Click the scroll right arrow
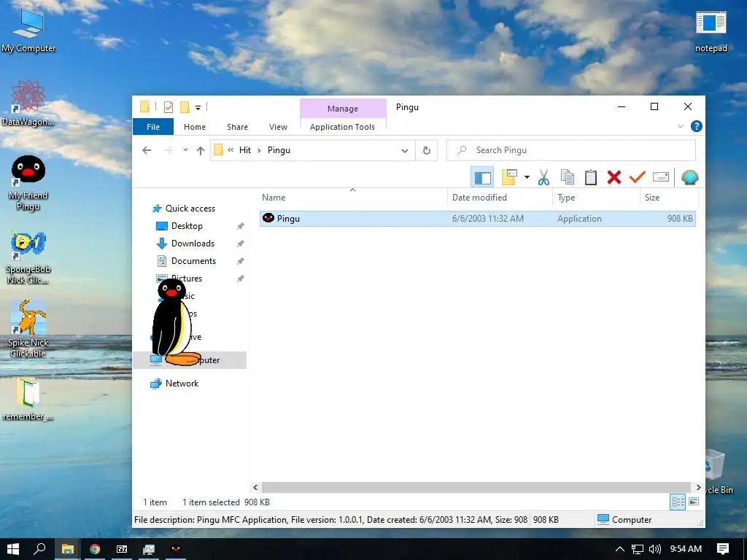This screenshot has height=560, width=747. (x=698, y=487)
